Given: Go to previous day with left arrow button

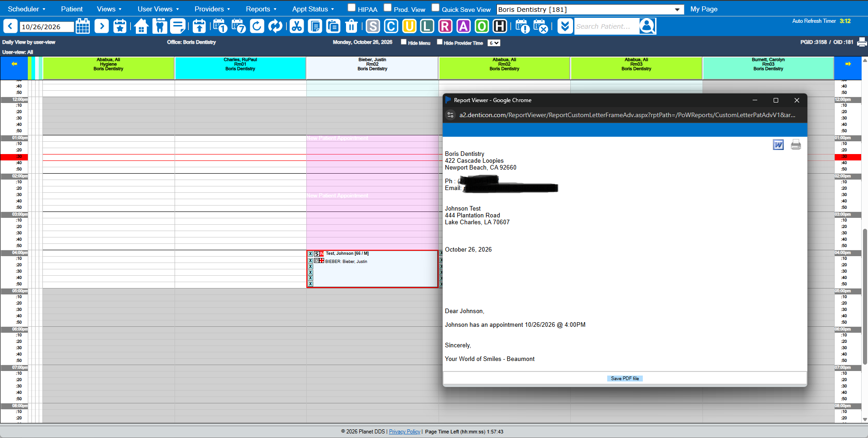Looking at the screenshot, I should [10, 26].
